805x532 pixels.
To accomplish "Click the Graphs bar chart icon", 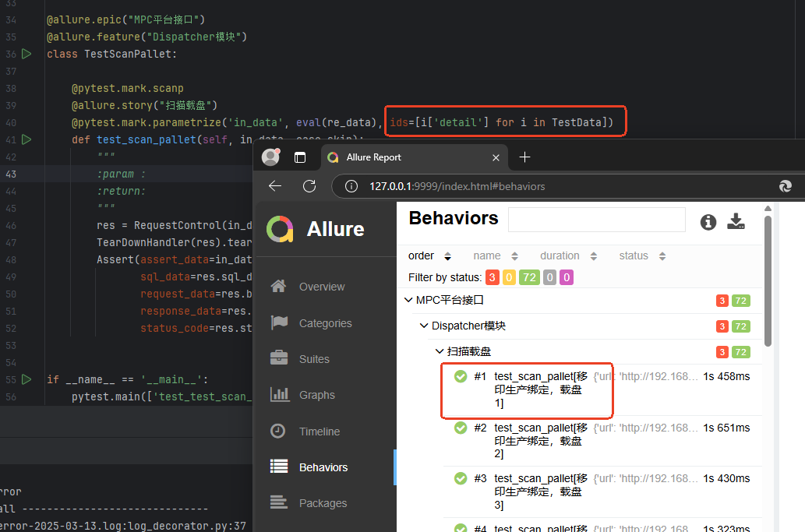I will 279,394.
